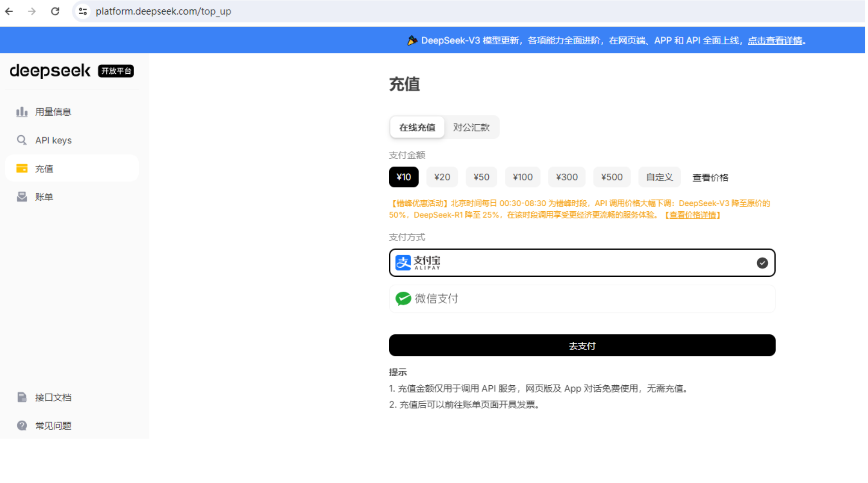Click the orange 错峰优惠活动 notice text
This screenshot has height=483, width=868.
580,209
